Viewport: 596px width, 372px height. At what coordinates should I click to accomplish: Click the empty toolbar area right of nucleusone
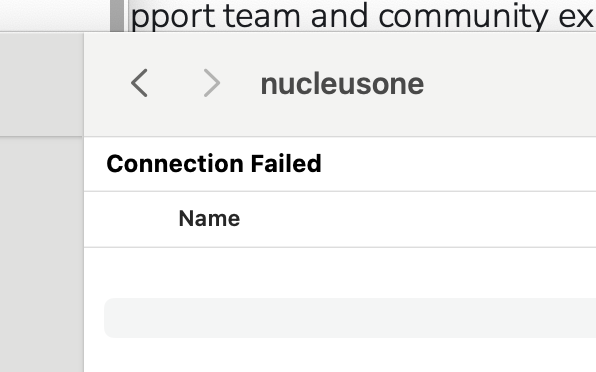pyautogui.click(x=509, y=84)
